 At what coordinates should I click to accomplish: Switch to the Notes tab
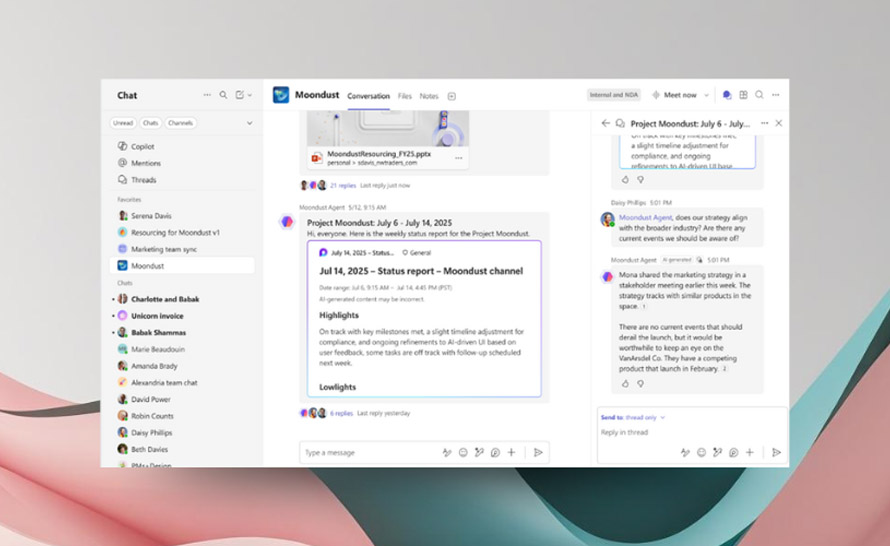pos(429,96)
